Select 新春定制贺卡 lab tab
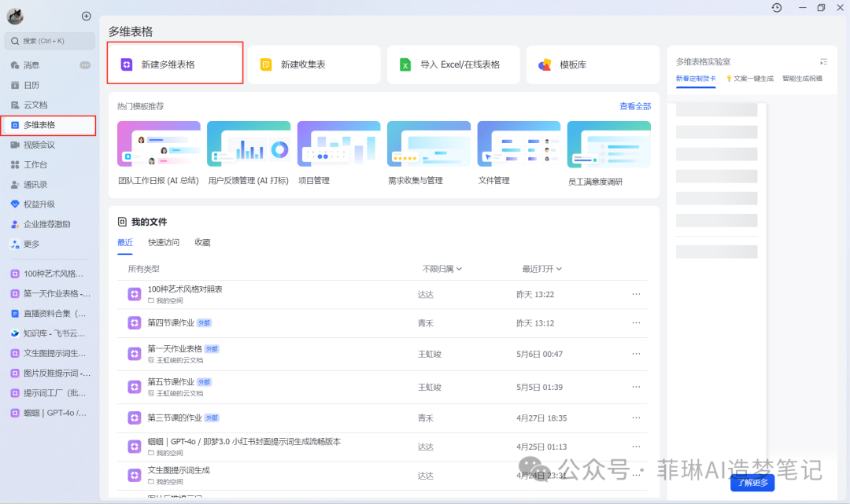The width and height of the screenshot is (850, 504). click(696, 79)
